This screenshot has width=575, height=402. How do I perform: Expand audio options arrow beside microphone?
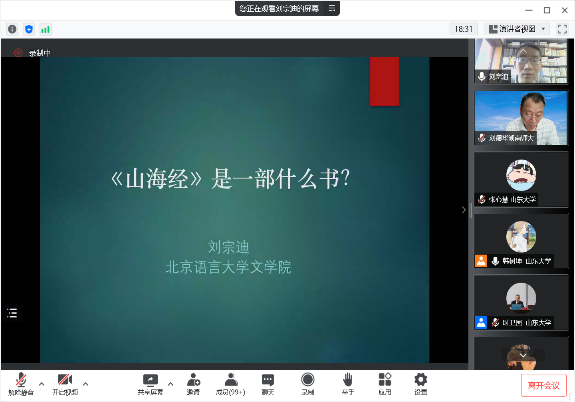pos(41,384)
